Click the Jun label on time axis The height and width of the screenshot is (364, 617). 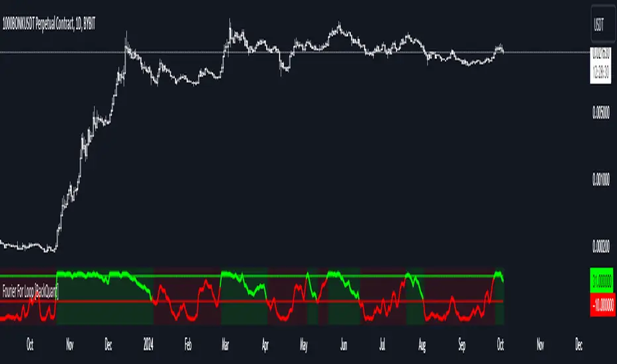coord(344,345)
